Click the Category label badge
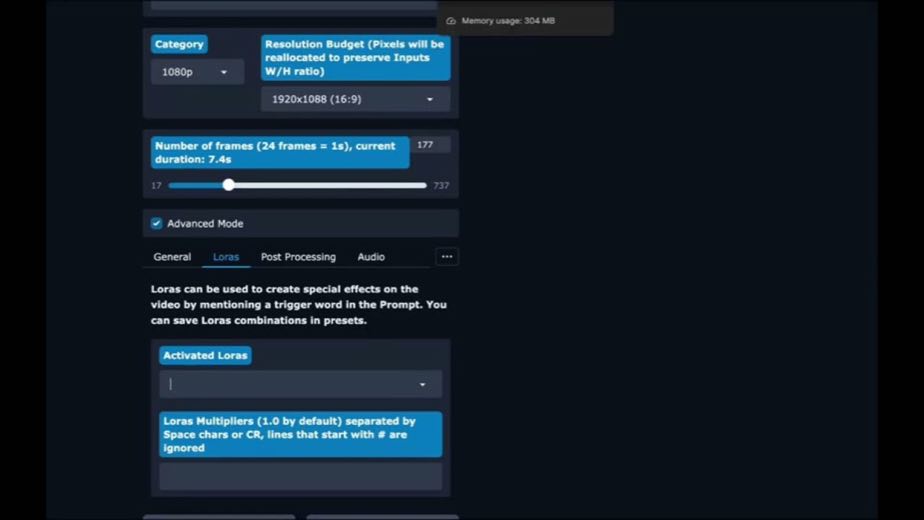 (x=179, y=44)
